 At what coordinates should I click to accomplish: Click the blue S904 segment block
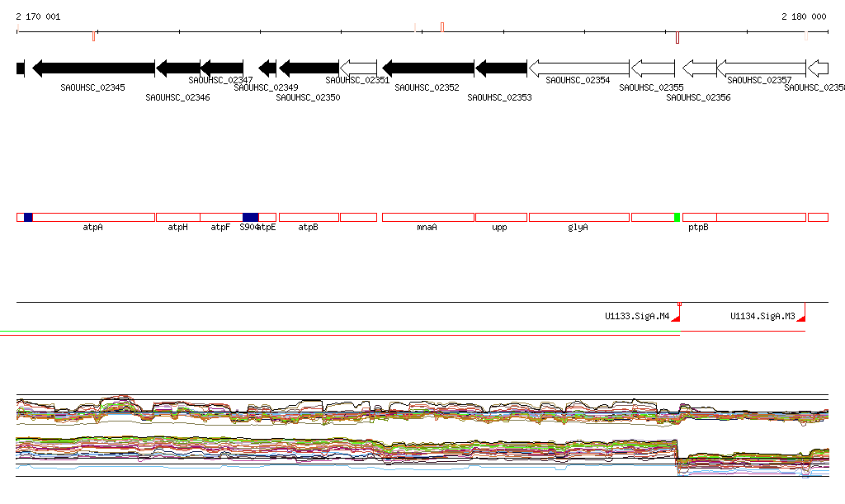250,217
